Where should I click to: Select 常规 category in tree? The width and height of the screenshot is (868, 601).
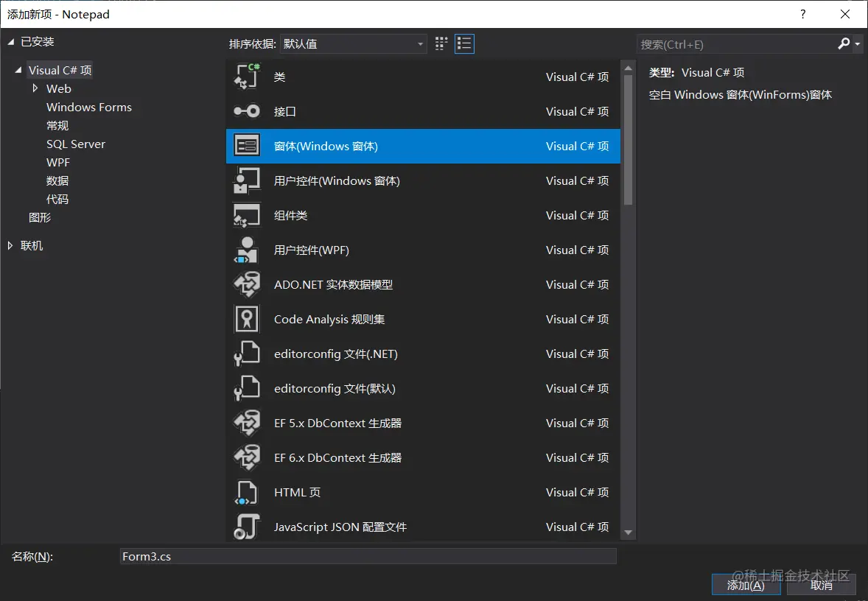tap(57, 126)
